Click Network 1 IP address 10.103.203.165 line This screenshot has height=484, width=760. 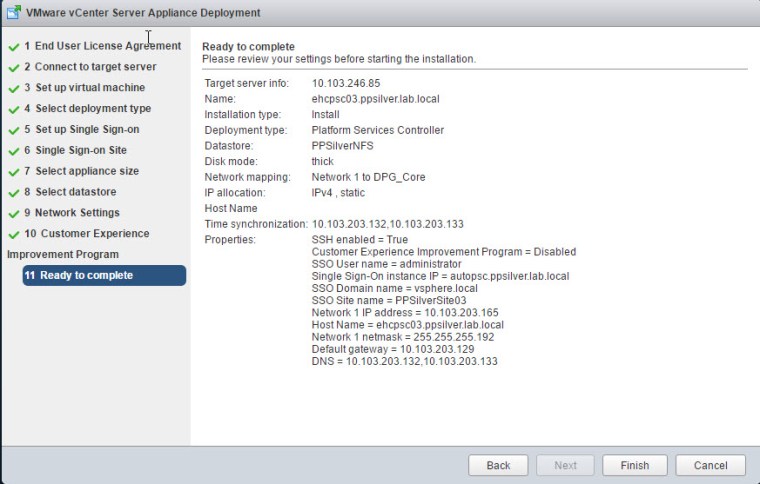405,312
